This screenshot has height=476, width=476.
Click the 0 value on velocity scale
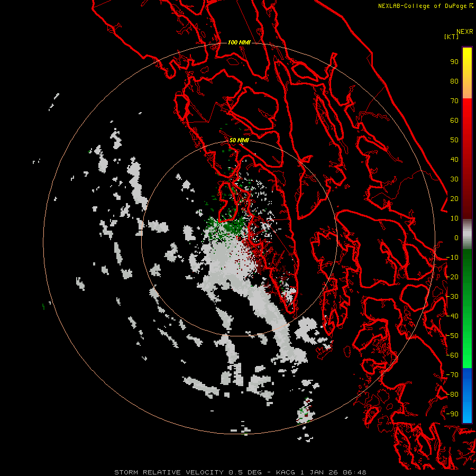tap(456, 237)
